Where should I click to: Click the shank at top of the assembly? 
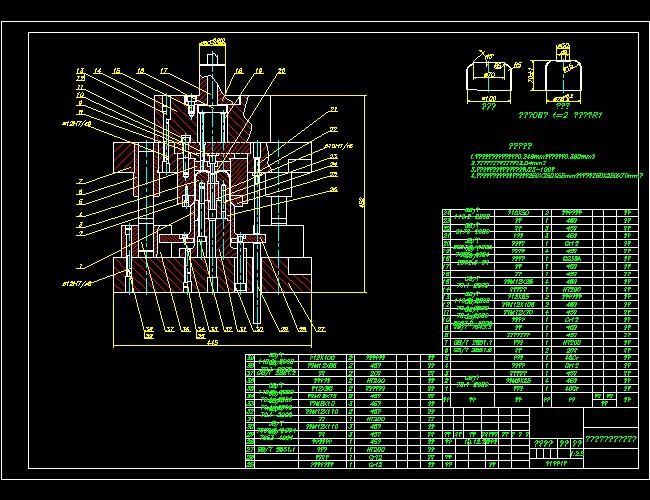213,65
